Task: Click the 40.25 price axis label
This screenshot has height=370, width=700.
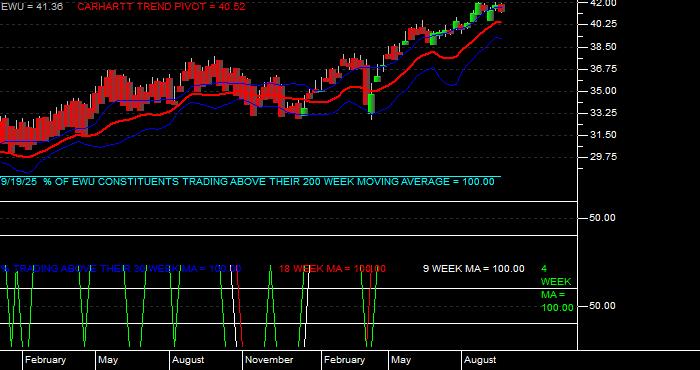Action: (604, 25)
